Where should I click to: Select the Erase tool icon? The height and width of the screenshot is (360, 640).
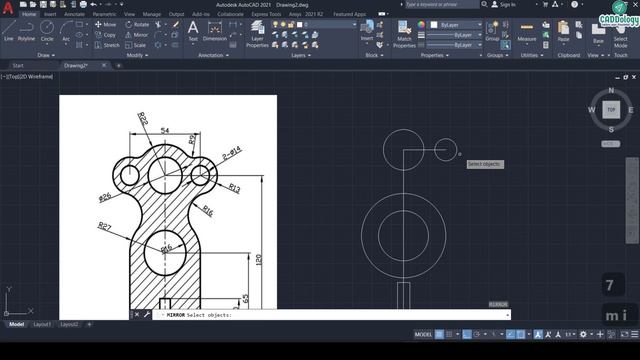tap(176, 24)
